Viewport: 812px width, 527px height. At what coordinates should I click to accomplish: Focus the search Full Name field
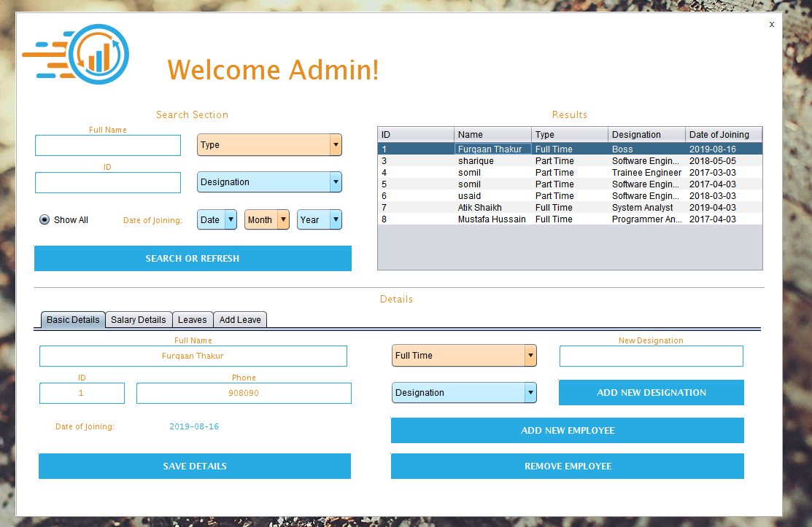coord(108,145)
